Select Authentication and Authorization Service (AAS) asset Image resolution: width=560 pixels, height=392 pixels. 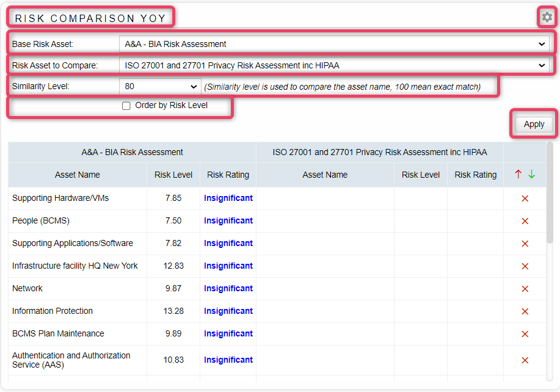[71, 360]
